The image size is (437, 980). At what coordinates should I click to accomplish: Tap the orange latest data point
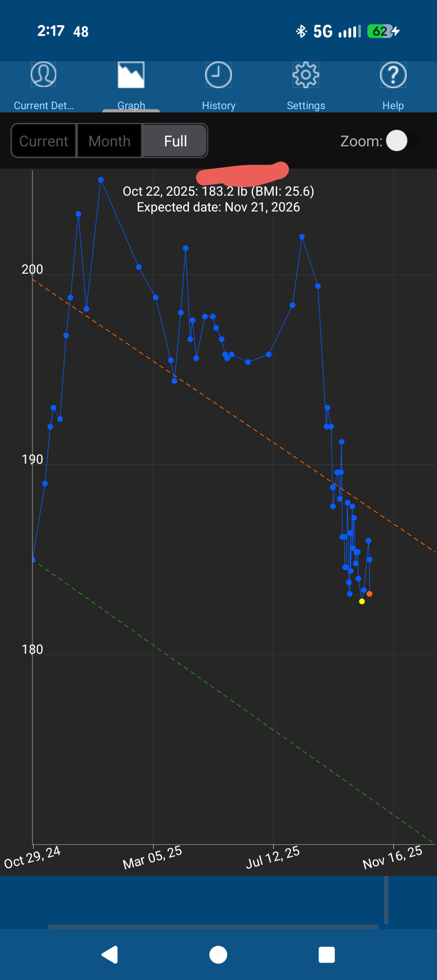[x=369, y=594]
